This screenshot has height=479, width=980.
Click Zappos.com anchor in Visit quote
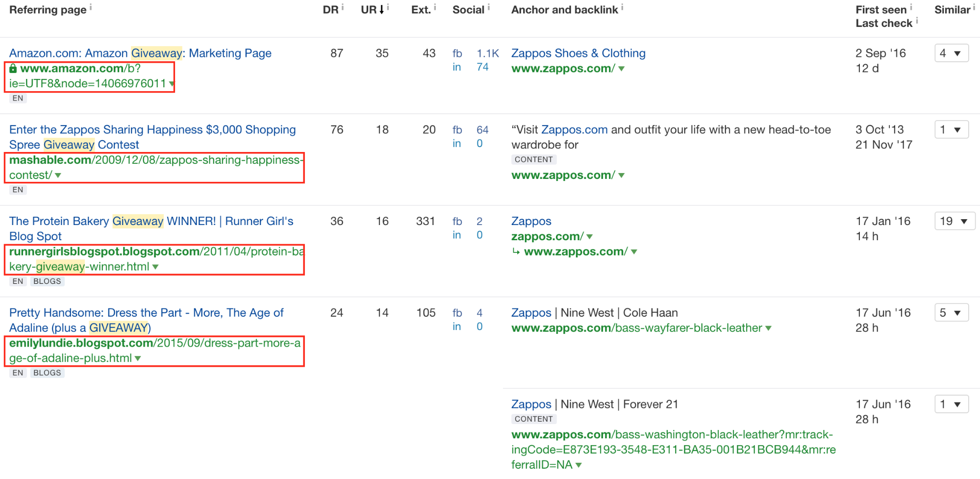point(574,129)
